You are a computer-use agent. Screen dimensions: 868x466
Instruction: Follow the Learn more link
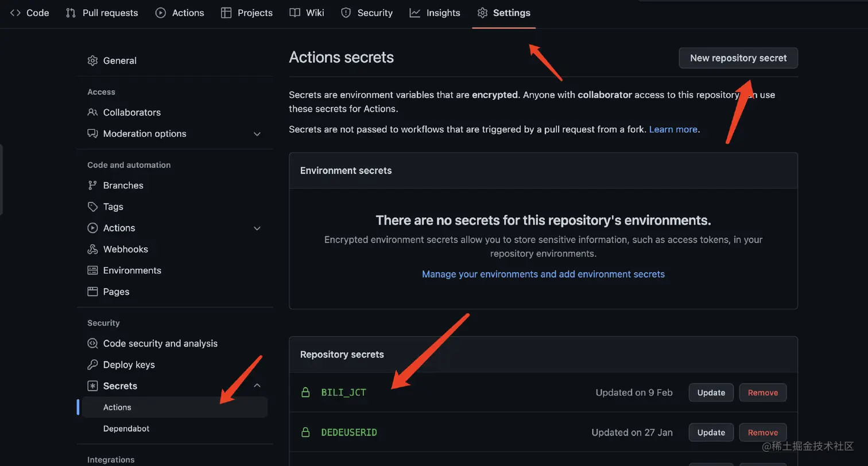coord(673,129)
